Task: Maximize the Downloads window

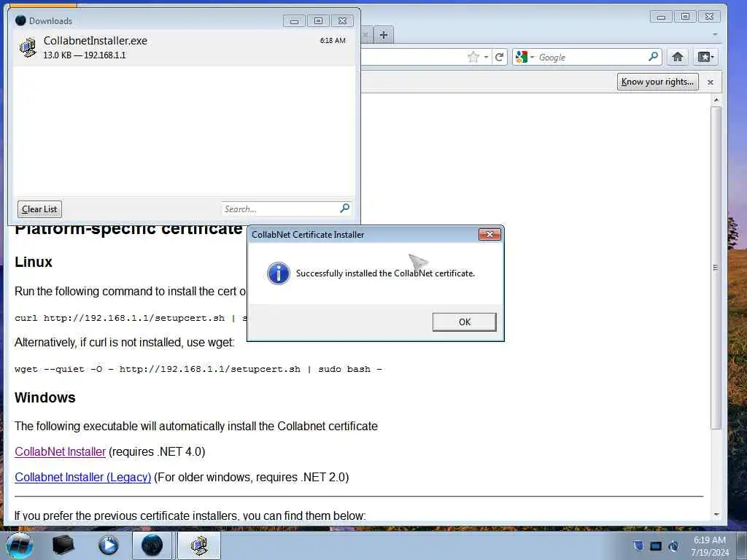Action: [318, 21]
